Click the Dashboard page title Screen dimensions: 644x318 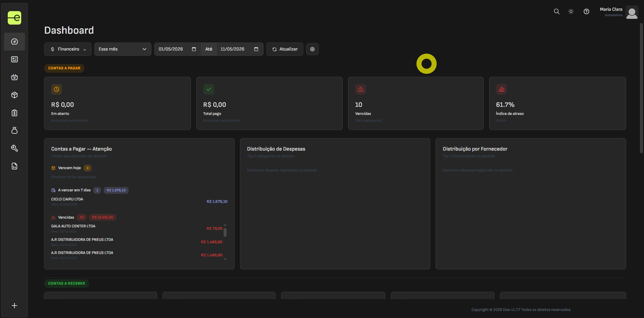69,30
